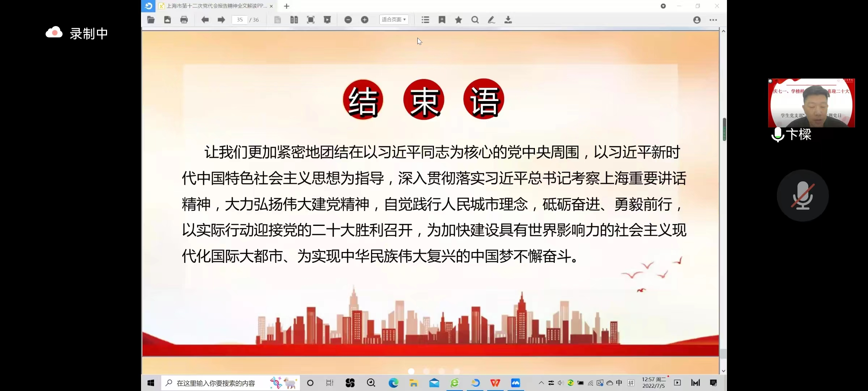Start presentation mode with the play icon
Viewport: 868px width, 391px height.
[327, 20]
